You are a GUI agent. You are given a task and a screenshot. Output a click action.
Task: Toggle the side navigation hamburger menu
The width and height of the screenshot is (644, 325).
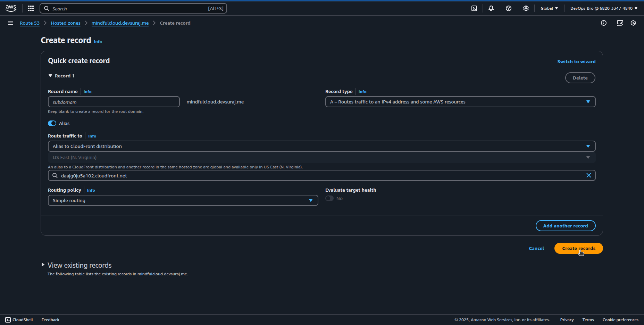[x=10, y=23]
